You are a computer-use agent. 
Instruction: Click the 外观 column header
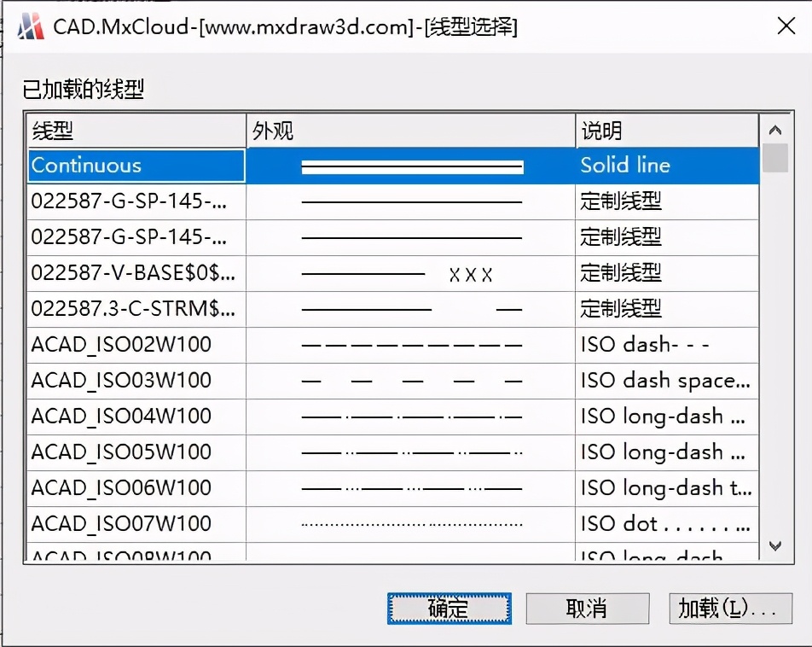click(409, 130)
